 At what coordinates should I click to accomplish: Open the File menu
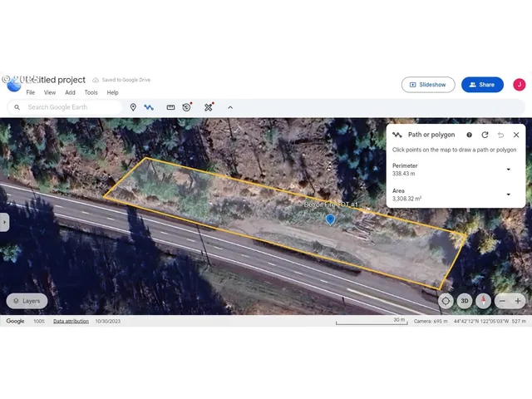[x=30, y=93]
